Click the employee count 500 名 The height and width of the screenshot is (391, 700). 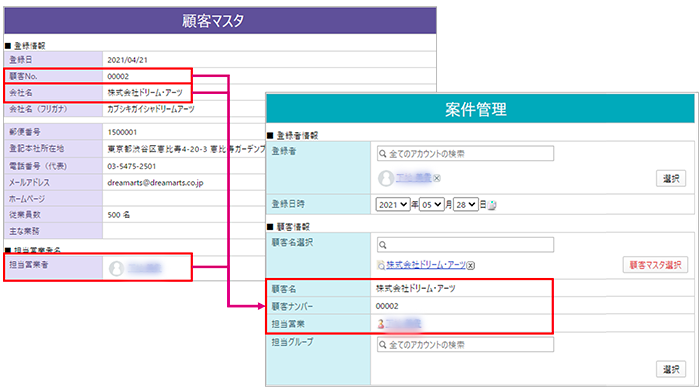118,215
